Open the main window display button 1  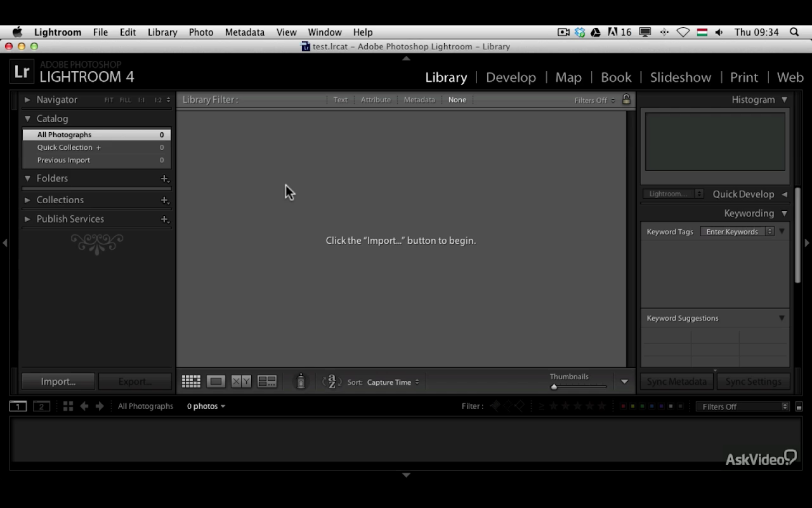[18, 406]
